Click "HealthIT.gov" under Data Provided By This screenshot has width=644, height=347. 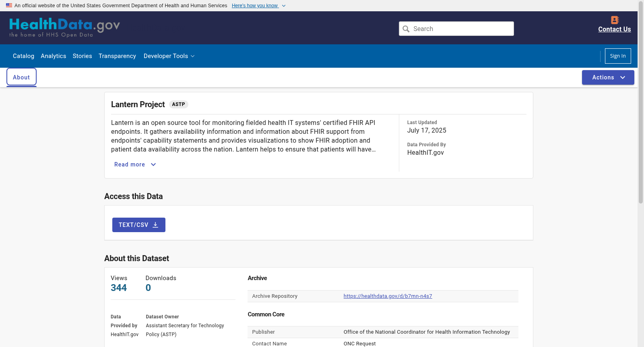(x=425, y=153)
